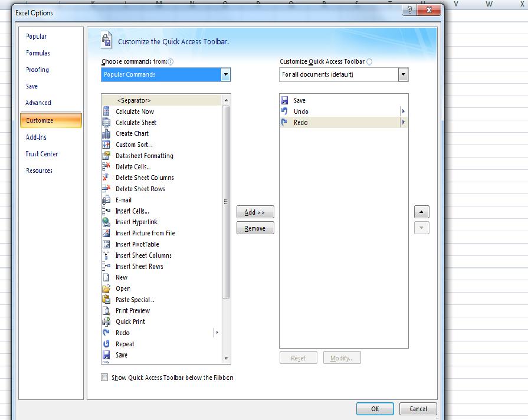The width and height of the screenshot is (528, 420).
Task: Expand Undo submenu arrow in Quick Access list
Action: click(403, 111)
